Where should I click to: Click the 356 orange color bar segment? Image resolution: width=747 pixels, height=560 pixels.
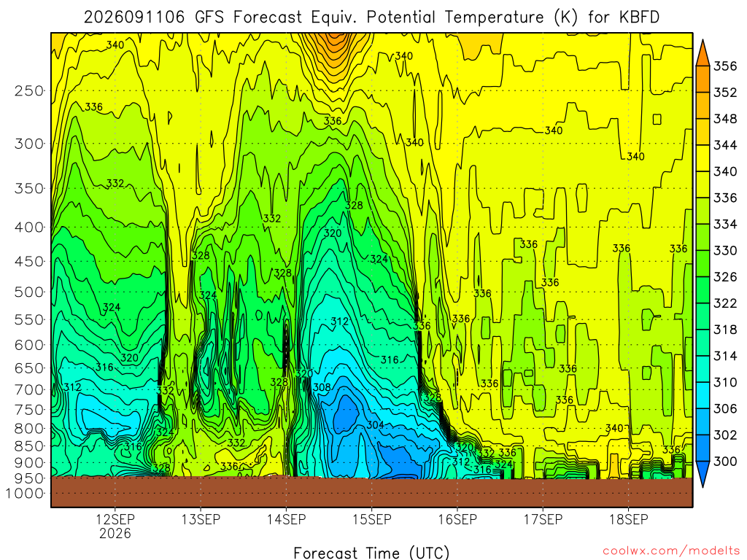pos(703,79)
